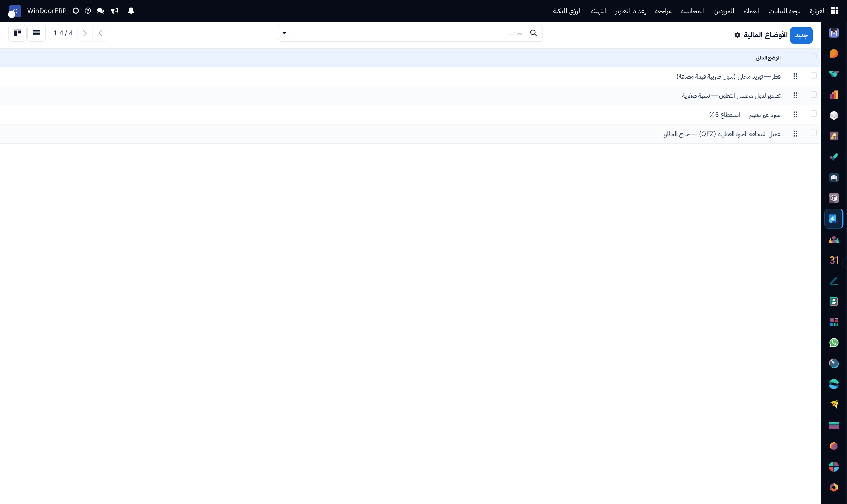Open the Calendar 31 app icon
Screen dimensions: 847x504
(x=833, y=260)
